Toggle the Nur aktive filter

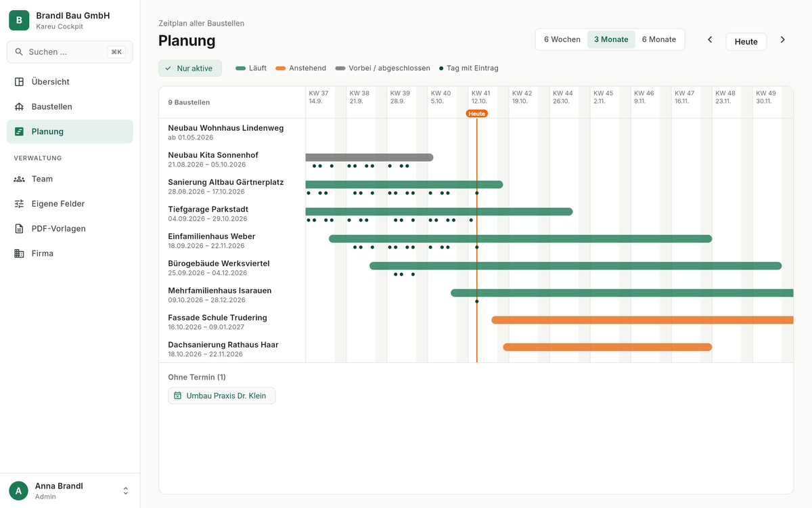tap(190, 68)
